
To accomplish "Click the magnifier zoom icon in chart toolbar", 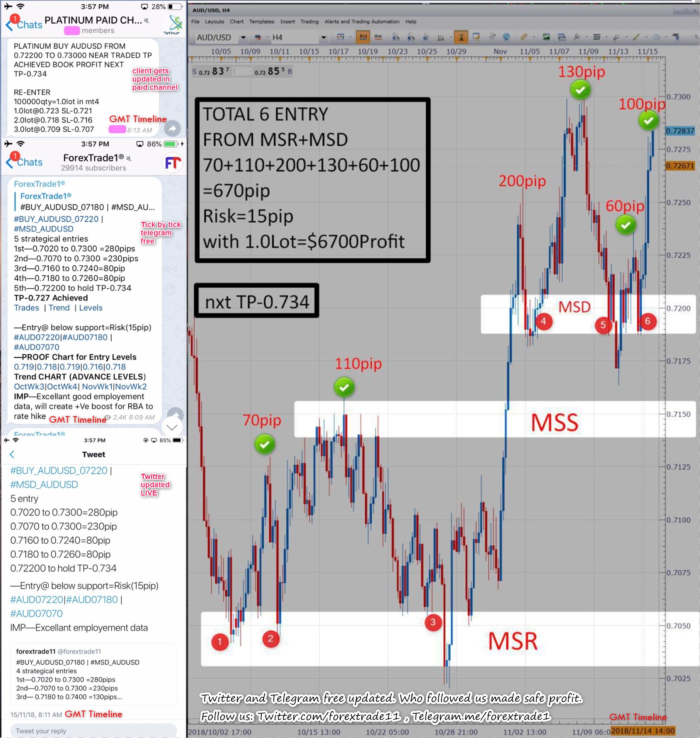I will [x=441, y=37].
